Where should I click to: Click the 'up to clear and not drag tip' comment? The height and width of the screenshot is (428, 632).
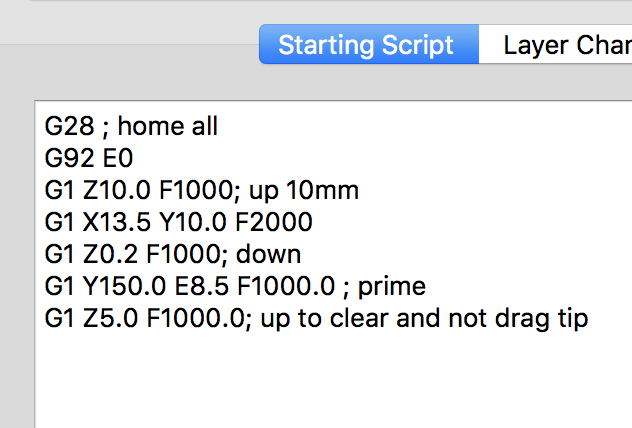tap(424, 319)
